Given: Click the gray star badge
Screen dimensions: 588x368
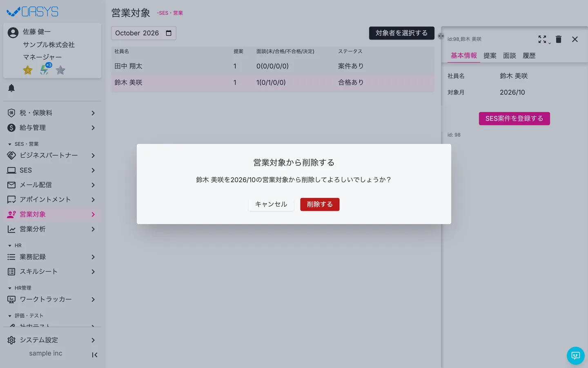Looking at the screenshot, I should click(60, 70).
